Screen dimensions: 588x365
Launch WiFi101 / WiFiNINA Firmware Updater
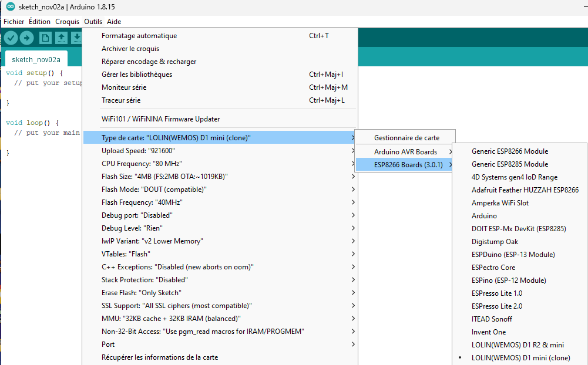click(220, 119)
